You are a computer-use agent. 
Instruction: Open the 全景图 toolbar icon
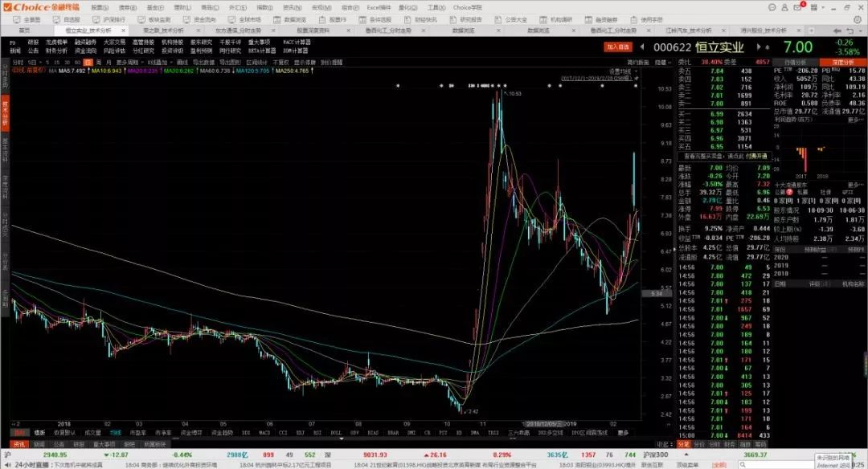point(17,19)
